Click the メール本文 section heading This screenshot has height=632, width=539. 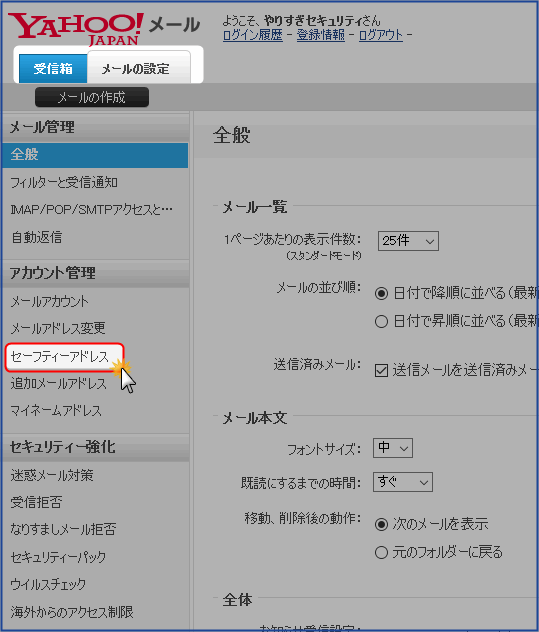[x=255, y=418]
